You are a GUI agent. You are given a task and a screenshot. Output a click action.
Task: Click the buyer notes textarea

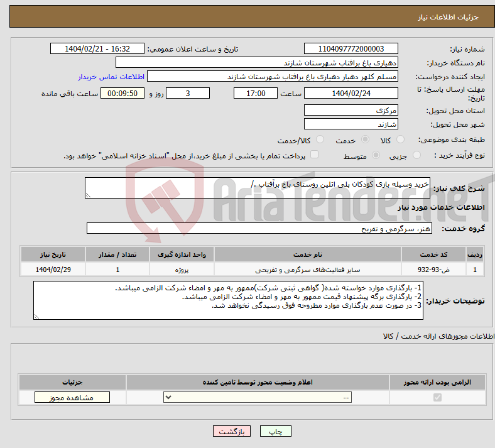(x=228, y=300)
